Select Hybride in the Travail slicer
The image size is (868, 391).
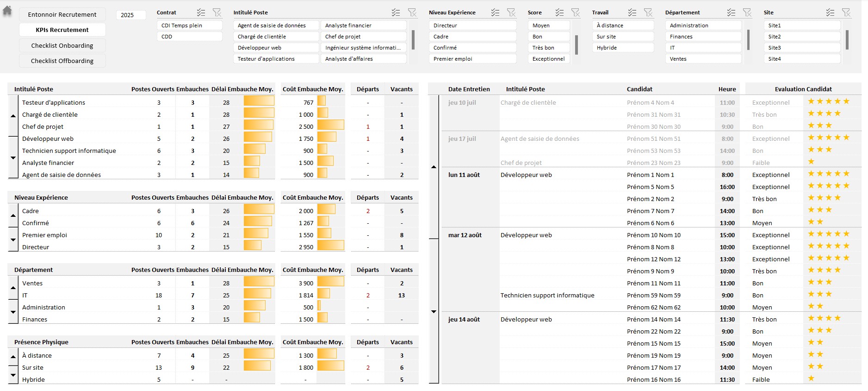622,48
